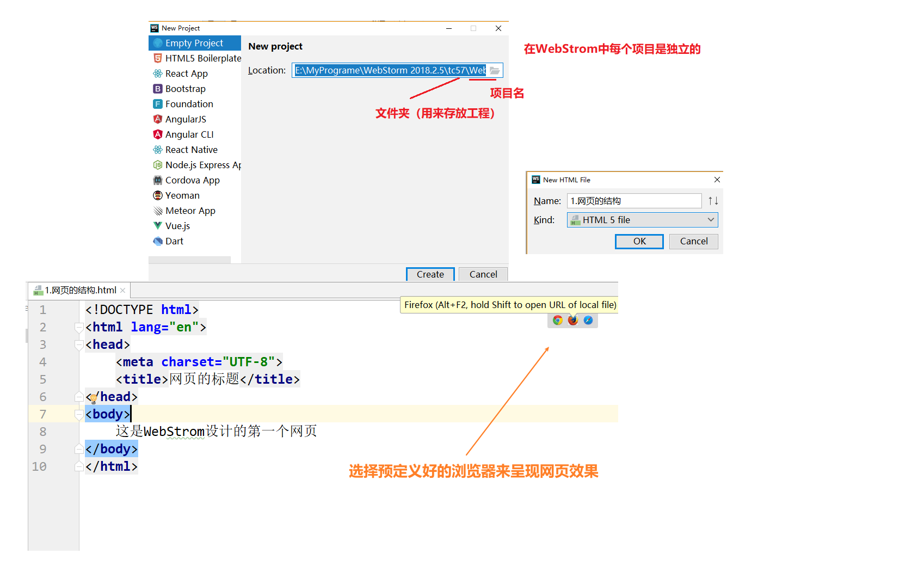Screen dimensions: 924x566
Task: Click the React App atom icon
Action: 158,73
